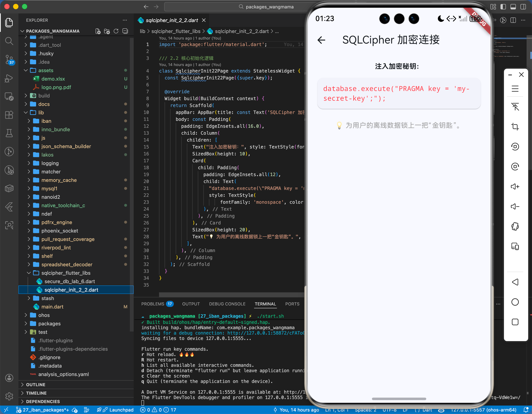Collapse the lib folder
The image size is (532, 414).
pyautogui.click(x=76, y=112)
